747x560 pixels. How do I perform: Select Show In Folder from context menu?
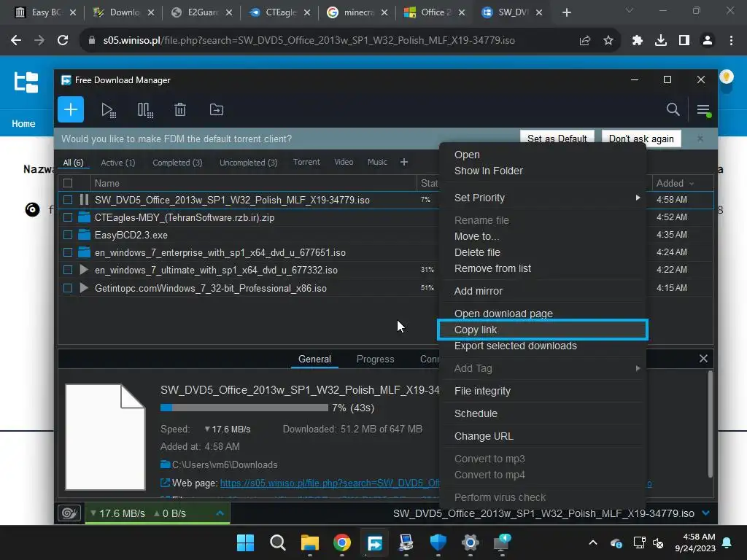pyautogui.click(x=488, y=171)
